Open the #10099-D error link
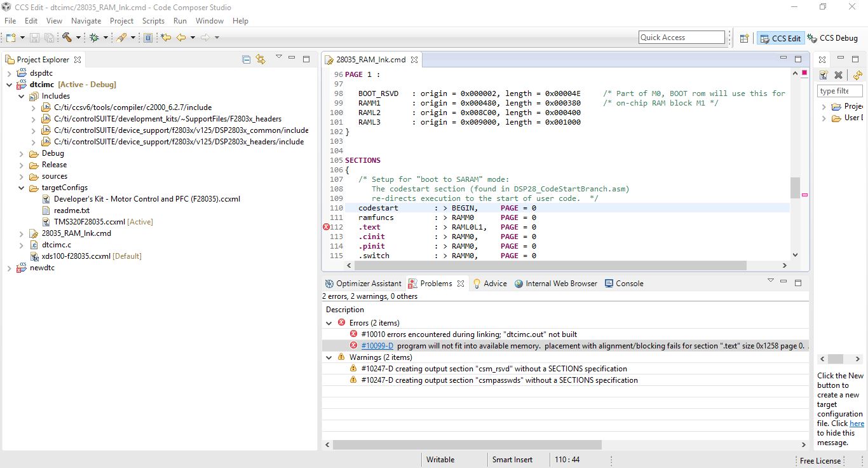 (x=377, y=346)
